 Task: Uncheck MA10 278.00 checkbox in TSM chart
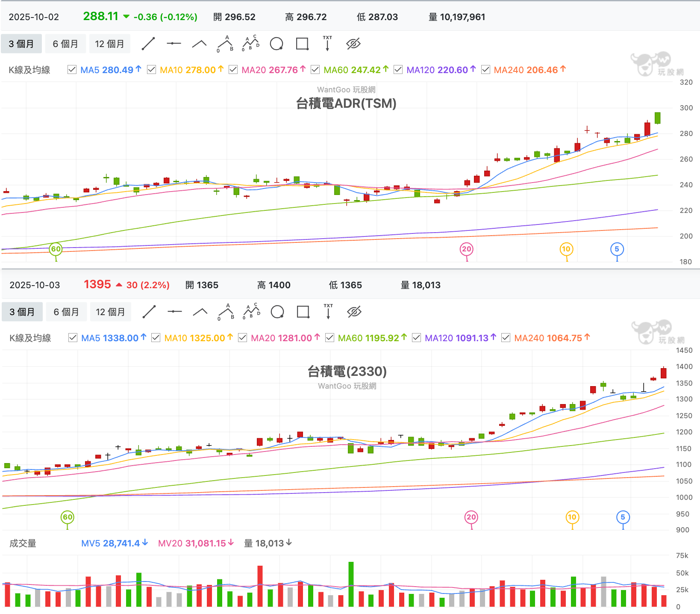pyautogui.click(x=152, y=70)
